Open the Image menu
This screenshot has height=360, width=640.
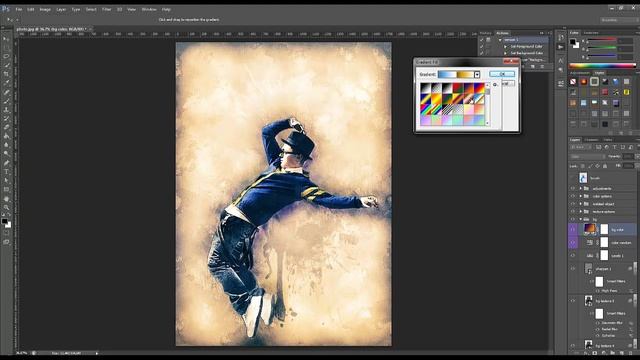tap(45, 9)
